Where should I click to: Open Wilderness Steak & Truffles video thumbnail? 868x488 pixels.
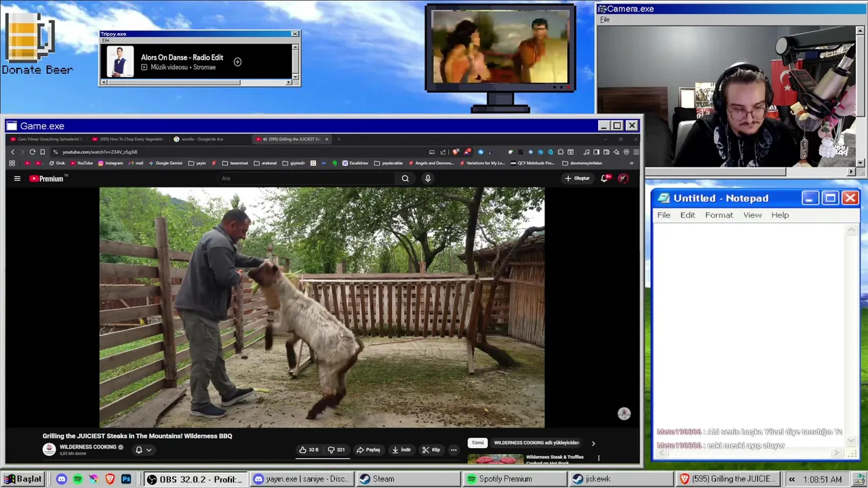[x=495, y=459]
